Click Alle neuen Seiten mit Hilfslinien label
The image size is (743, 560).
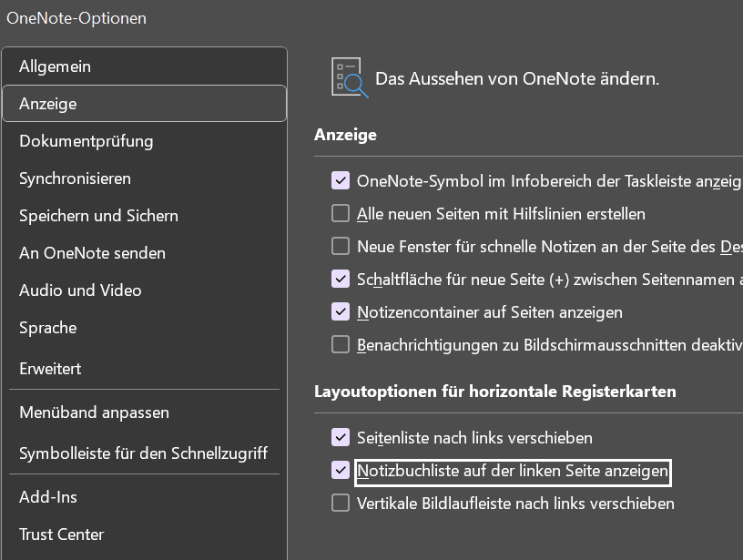[501, 214]
